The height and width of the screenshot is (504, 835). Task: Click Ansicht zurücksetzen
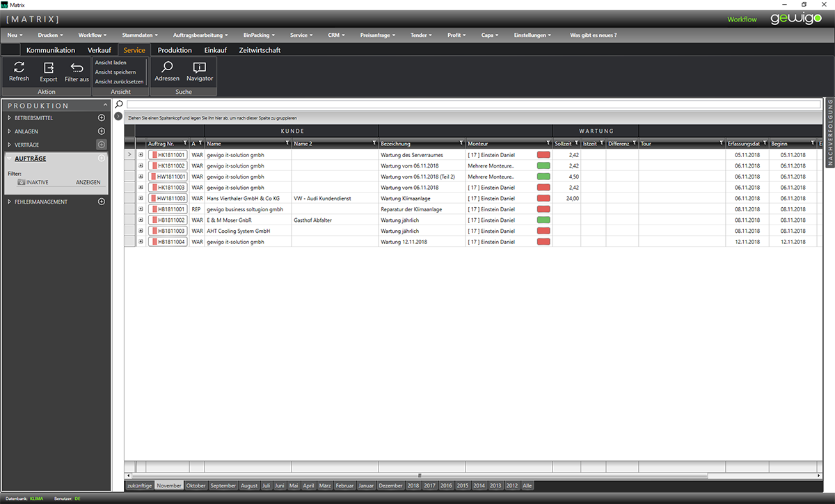click(119, 81)
